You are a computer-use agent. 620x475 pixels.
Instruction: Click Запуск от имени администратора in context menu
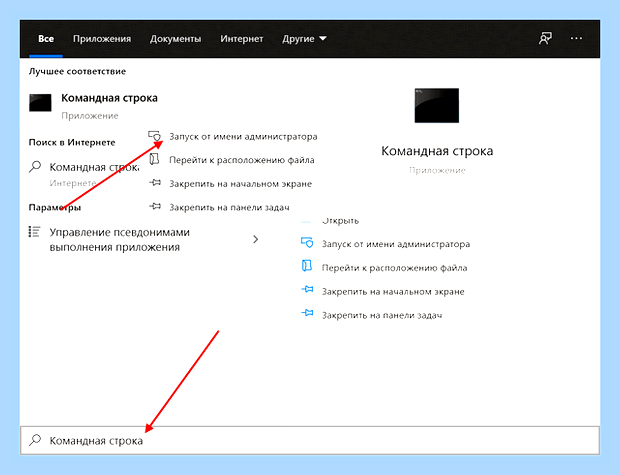pyautogui.click(x=243, y=136)
